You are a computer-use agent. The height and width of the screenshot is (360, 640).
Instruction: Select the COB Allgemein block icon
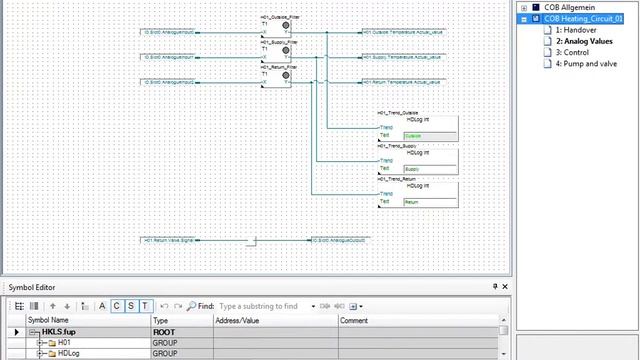tap(536, 7)
